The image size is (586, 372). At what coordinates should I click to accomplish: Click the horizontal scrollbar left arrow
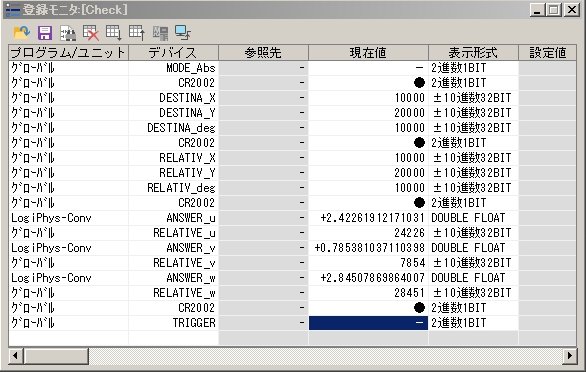(x=16, y=356)
